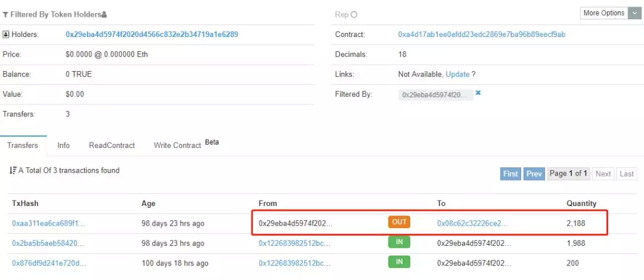Click the filtered address chip 0x29eba4d5974f20
Image resolution: width=644 pixels, height=280 pixels.
pyautogui.click(x=435, y=94)
